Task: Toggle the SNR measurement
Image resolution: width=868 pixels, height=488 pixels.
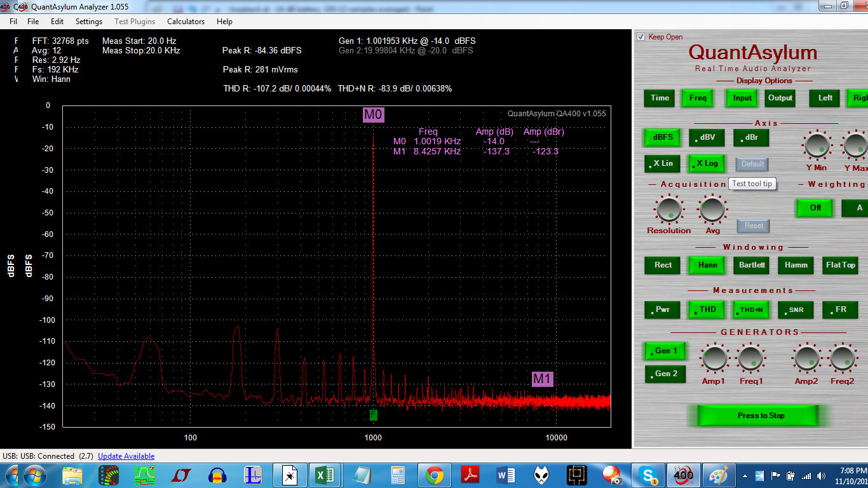Action: (x=796, y=309)
